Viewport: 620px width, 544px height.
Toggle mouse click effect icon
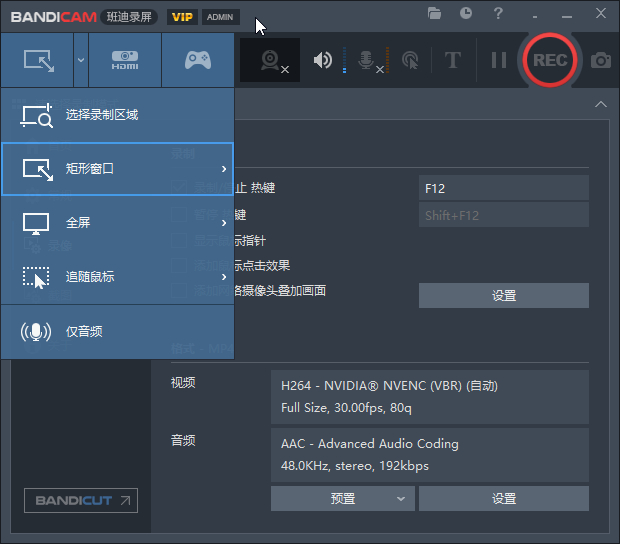410,60
